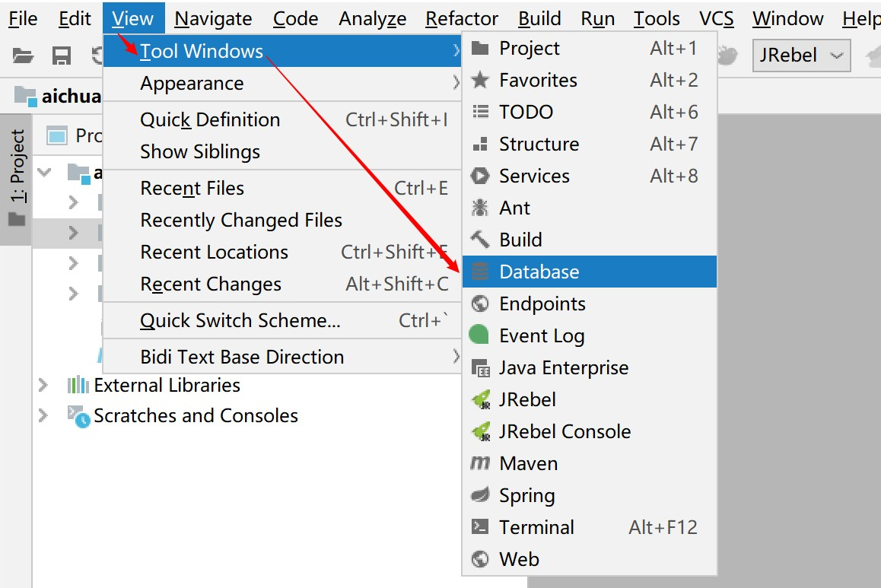Expand the Scratches and Consoles node

point(43,416)
